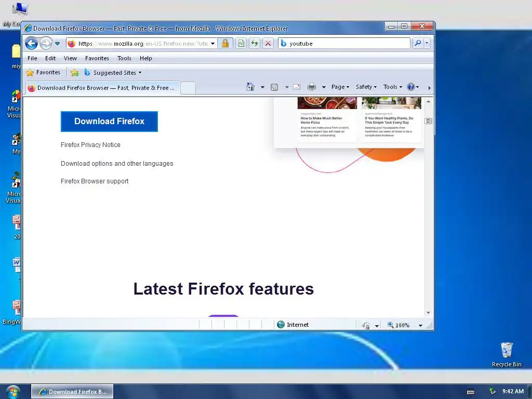
Task: Click the Internet Explorer title bar icon
Action: (28, 28)
